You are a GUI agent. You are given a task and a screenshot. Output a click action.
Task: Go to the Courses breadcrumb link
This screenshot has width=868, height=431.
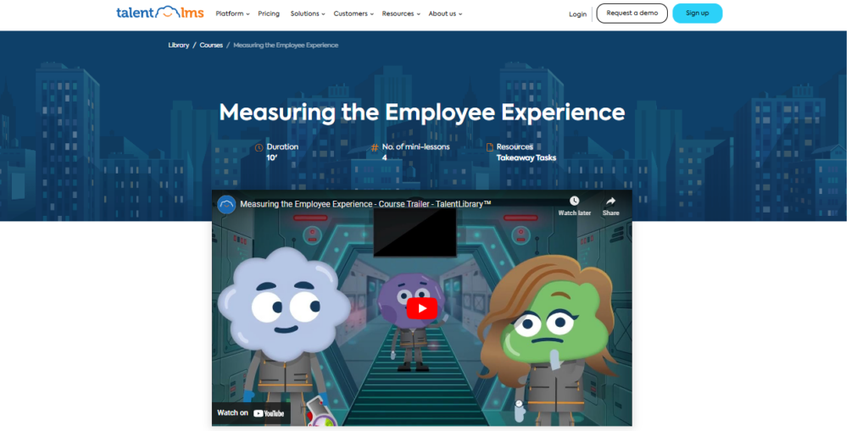coord(211,46)
